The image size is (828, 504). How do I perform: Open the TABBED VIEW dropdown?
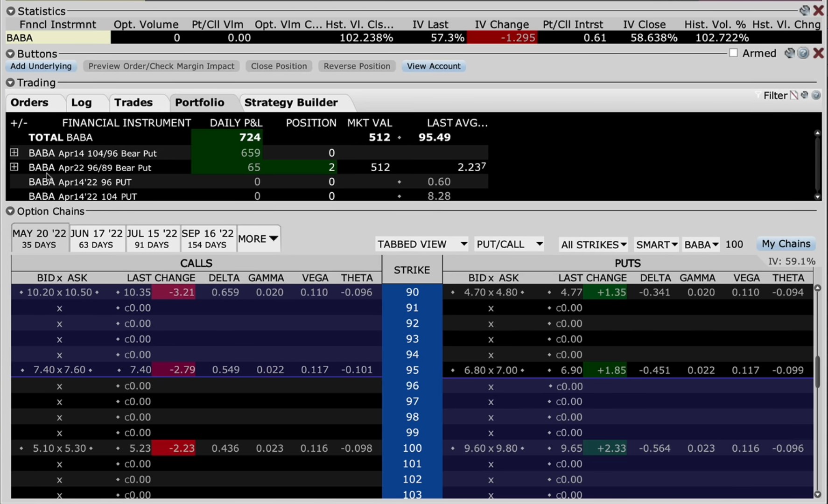[x=421, y=244]
